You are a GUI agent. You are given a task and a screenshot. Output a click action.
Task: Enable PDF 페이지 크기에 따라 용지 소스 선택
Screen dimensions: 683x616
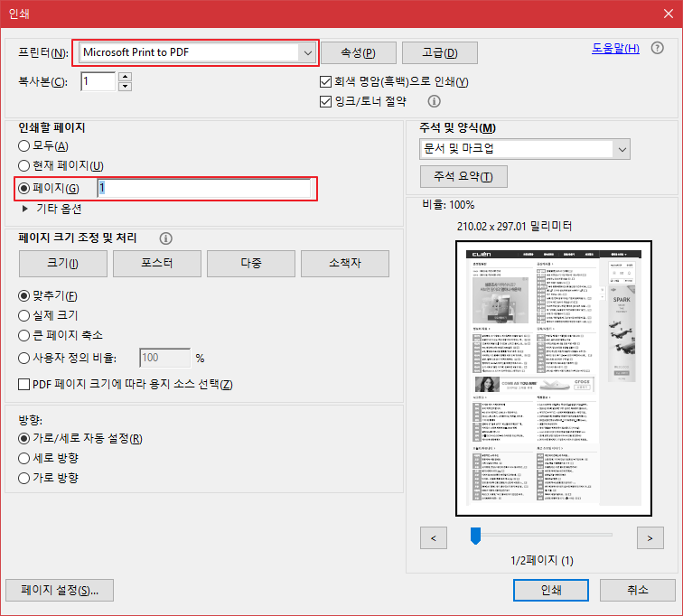coord(24,385)
